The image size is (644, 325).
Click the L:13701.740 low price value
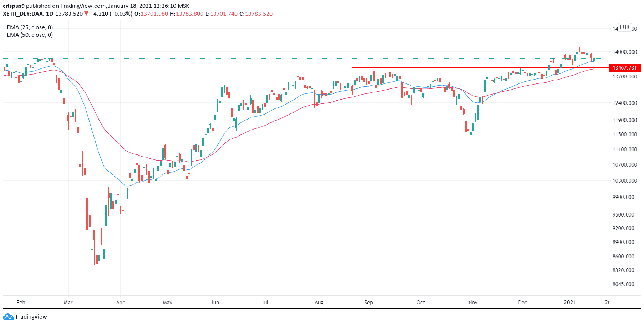(x=221, y=14)
